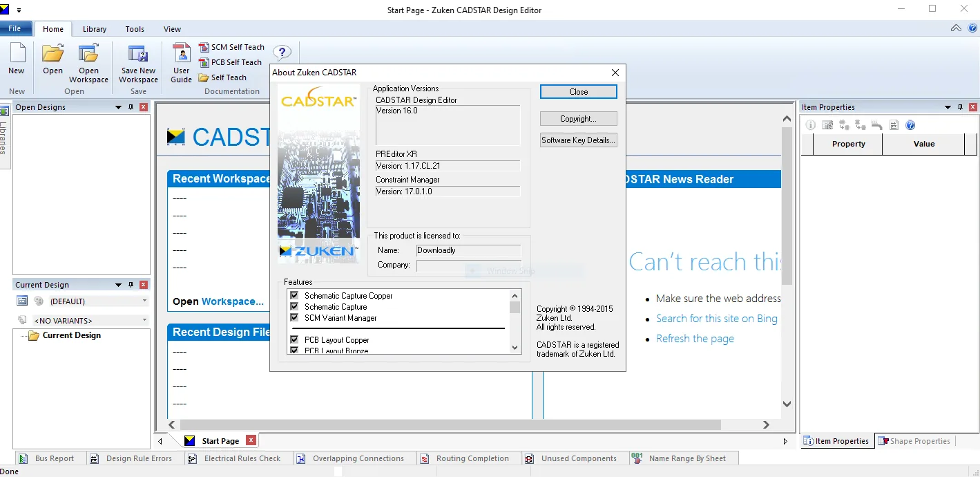Viewport: 980px width, 477px height.
Task: Switch to the Home ribbon tab
Action: pyautogui.click(x=53, y=29)
